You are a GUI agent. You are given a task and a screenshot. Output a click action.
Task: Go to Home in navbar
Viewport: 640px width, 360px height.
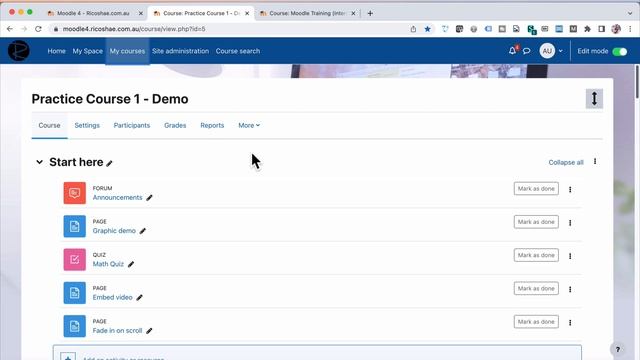(x=56, y=51)
